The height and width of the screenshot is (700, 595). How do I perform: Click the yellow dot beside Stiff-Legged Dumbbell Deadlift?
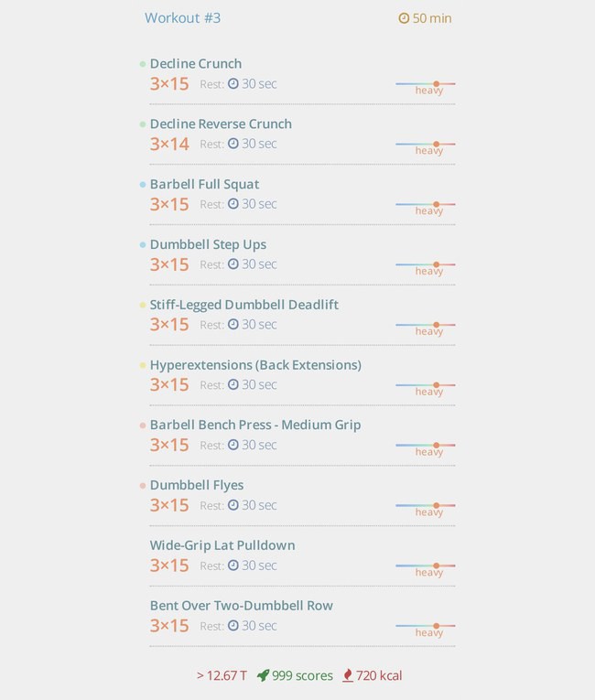click(x=143, y=305)
